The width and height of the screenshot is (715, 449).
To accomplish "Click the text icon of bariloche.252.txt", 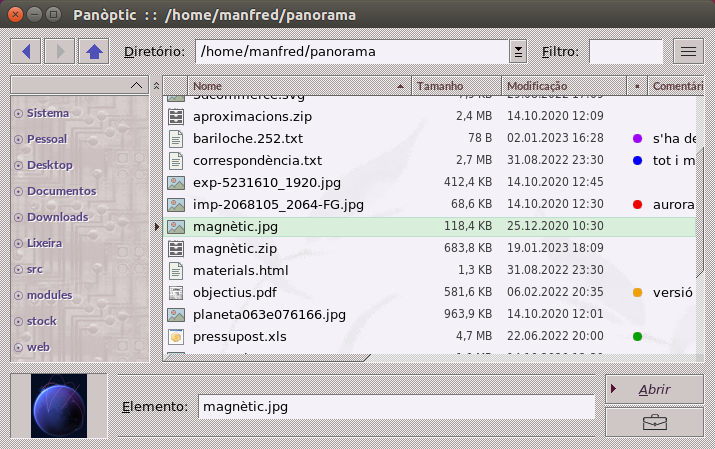I will 176,139.
